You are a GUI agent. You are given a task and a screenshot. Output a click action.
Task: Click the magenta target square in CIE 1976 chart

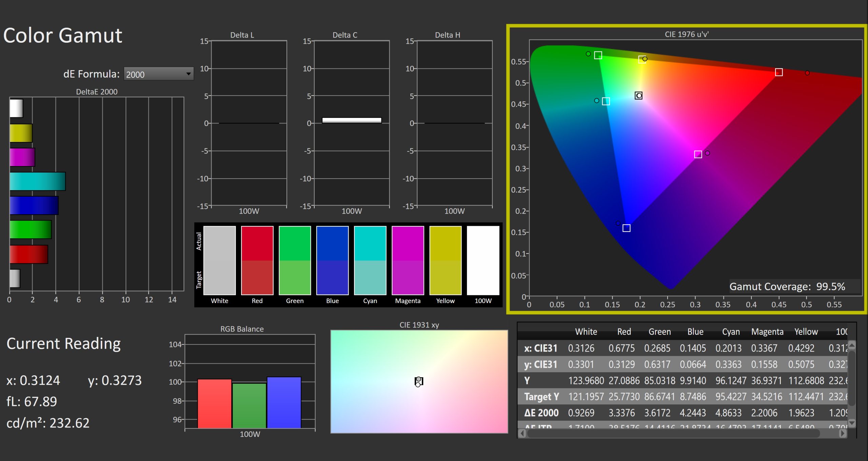point(698,155)
